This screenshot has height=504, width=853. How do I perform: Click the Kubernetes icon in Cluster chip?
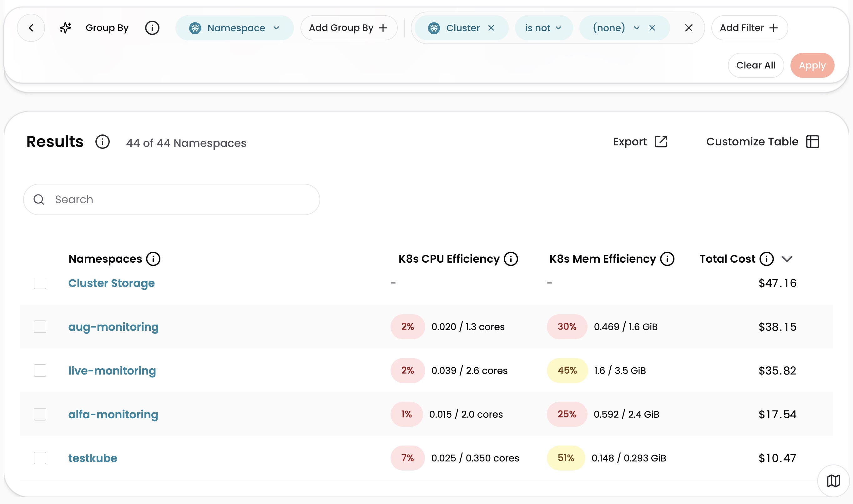[x=434, y=28]
